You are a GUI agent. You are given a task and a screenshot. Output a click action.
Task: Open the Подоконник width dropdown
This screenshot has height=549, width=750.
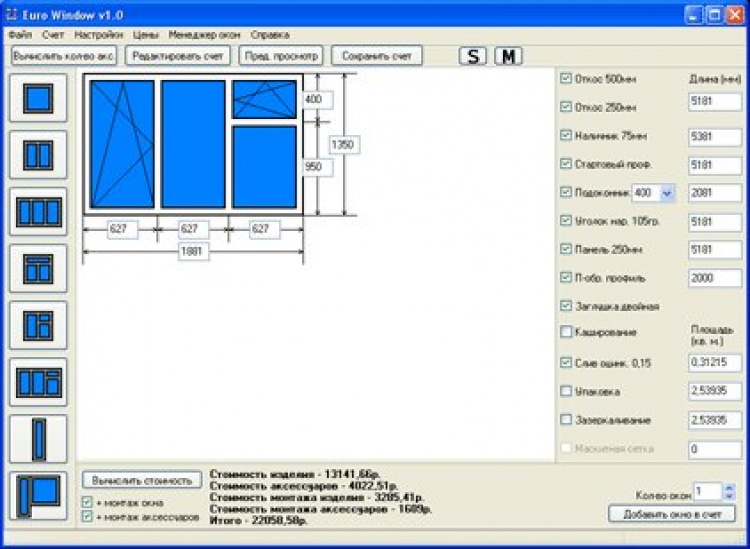(667, 193)
